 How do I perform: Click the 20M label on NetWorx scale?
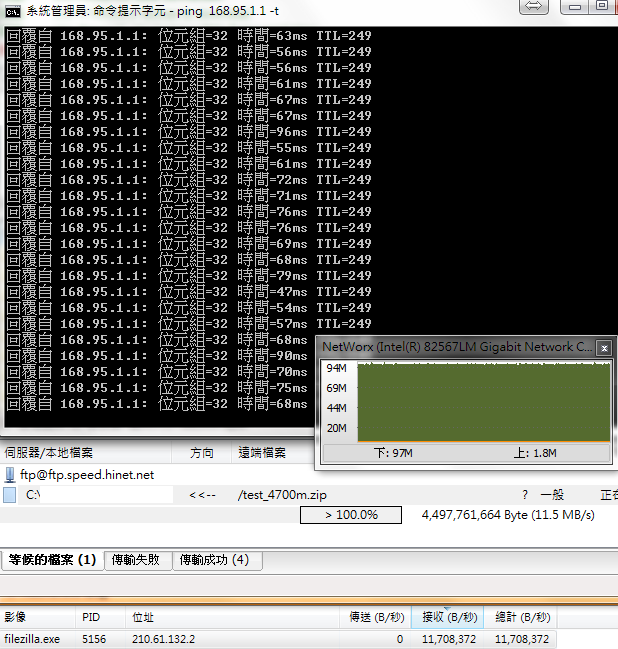pos(337,428)
